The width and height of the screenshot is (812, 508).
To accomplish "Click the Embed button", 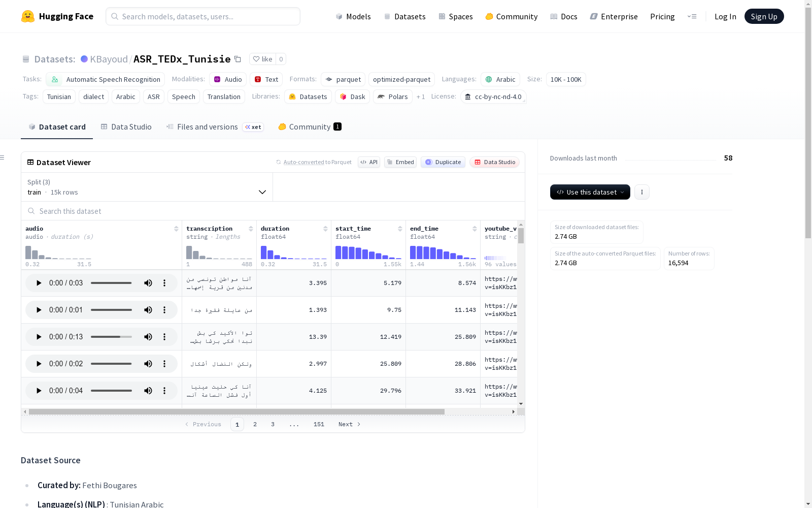I will (400, 162).
